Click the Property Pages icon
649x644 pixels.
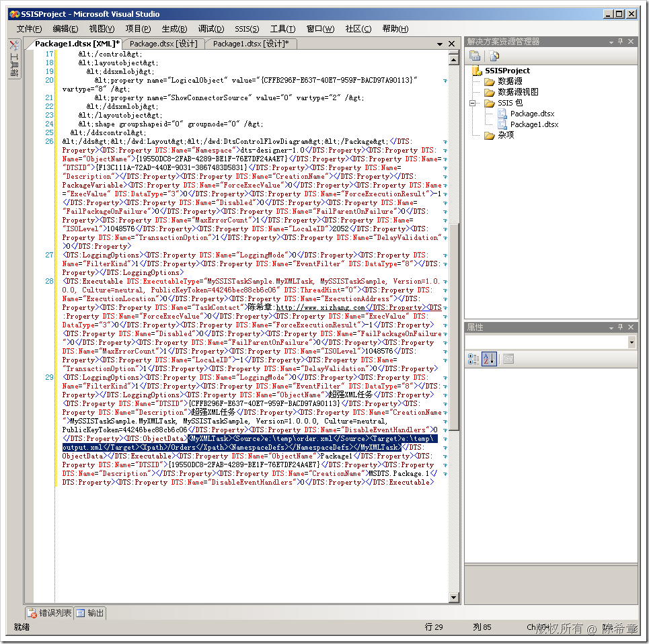(508, 359)
